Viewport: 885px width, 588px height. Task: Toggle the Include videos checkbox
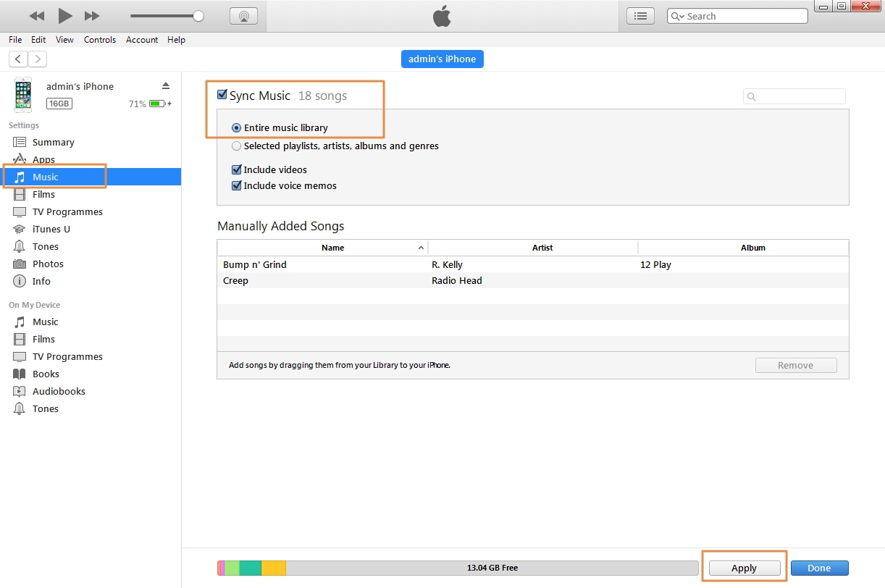click(236, 169)
